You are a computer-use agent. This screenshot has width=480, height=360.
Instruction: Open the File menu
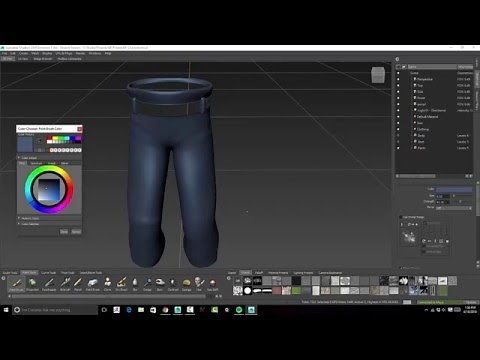click(4, 53)
